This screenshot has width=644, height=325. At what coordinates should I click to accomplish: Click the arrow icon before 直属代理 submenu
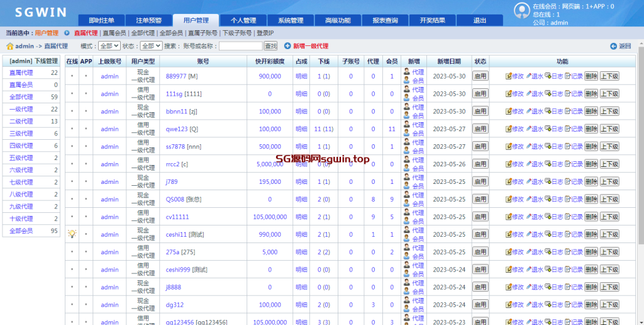pyautogui.click(x=67, y=33)
